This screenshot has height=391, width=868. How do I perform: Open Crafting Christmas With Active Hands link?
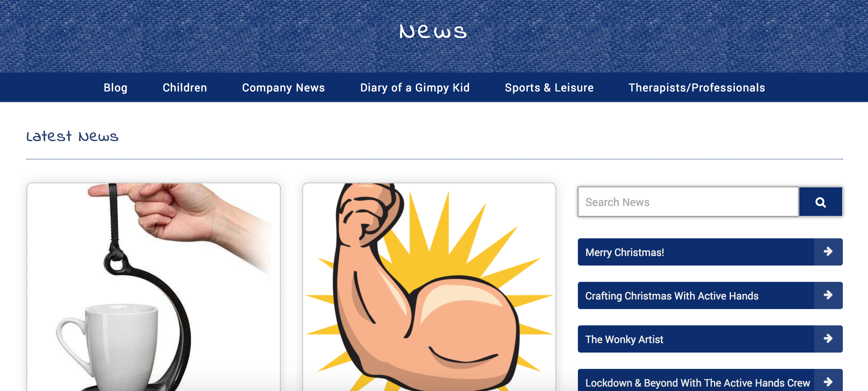[x=672, y=296]
